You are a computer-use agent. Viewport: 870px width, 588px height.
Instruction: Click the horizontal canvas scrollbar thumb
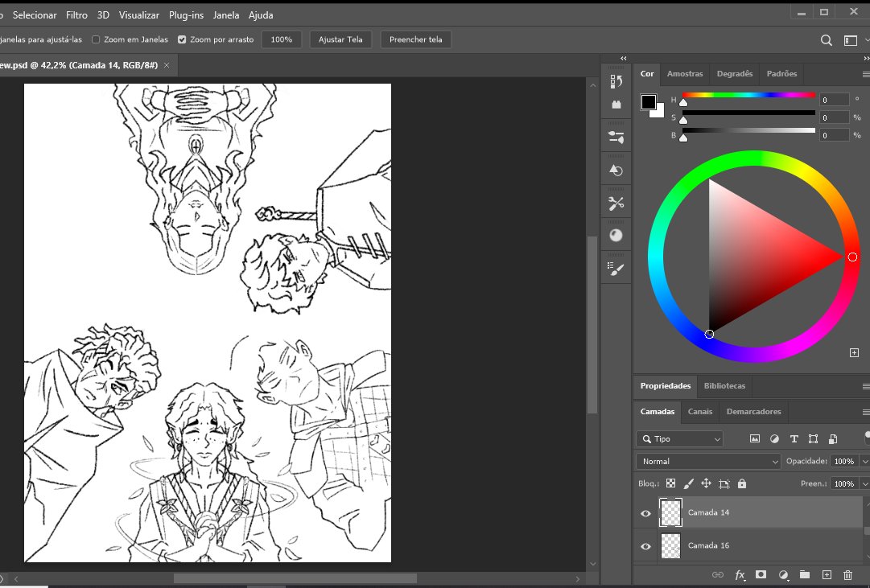295,578
